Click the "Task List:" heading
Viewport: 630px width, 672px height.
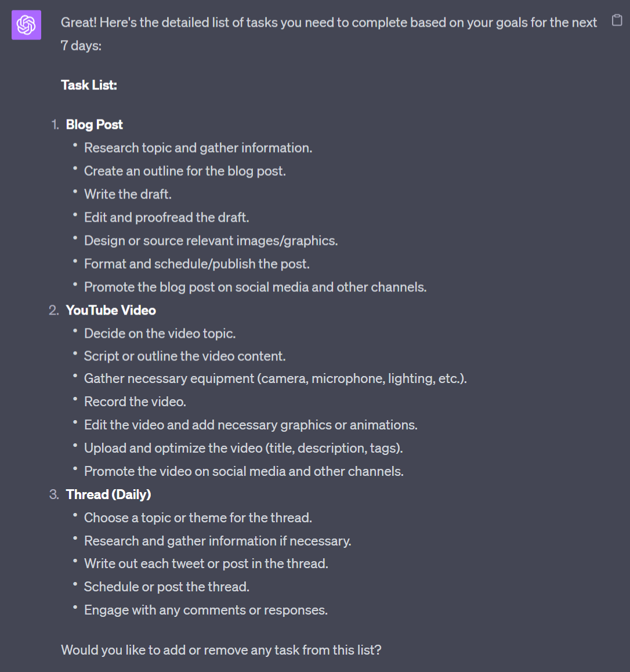tap(89, 85)
